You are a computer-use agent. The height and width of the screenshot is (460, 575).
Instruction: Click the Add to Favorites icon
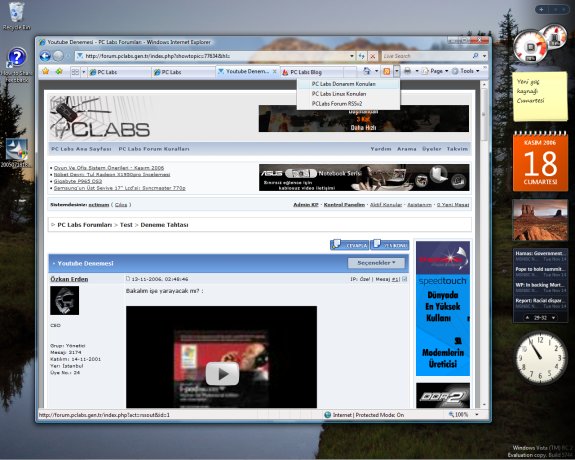[x=59, y=71]
